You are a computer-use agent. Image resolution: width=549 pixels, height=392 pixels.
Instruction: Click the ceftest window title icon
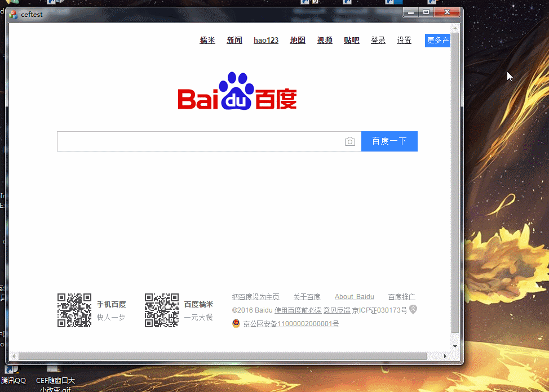14,14
